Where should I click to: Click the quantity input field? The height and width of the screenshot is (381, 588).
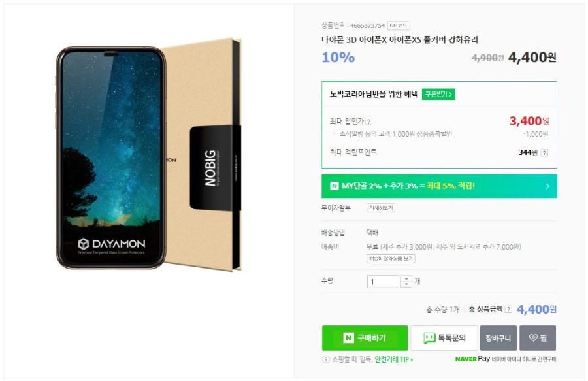[383, 282]
